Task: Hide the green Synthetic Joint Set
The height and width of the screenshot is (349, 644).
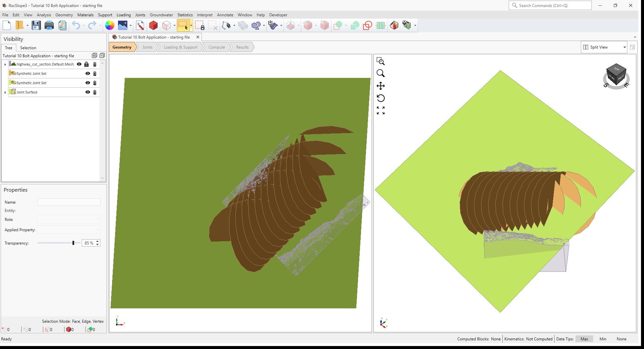Action: click(x=88, y=83)
